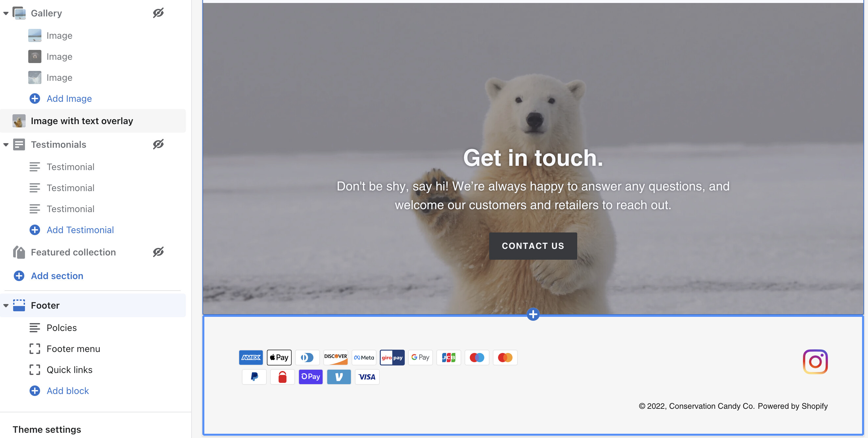The image size is (868, 438).
Task: Click the Visa payment icon
Action: pos(367,377)
